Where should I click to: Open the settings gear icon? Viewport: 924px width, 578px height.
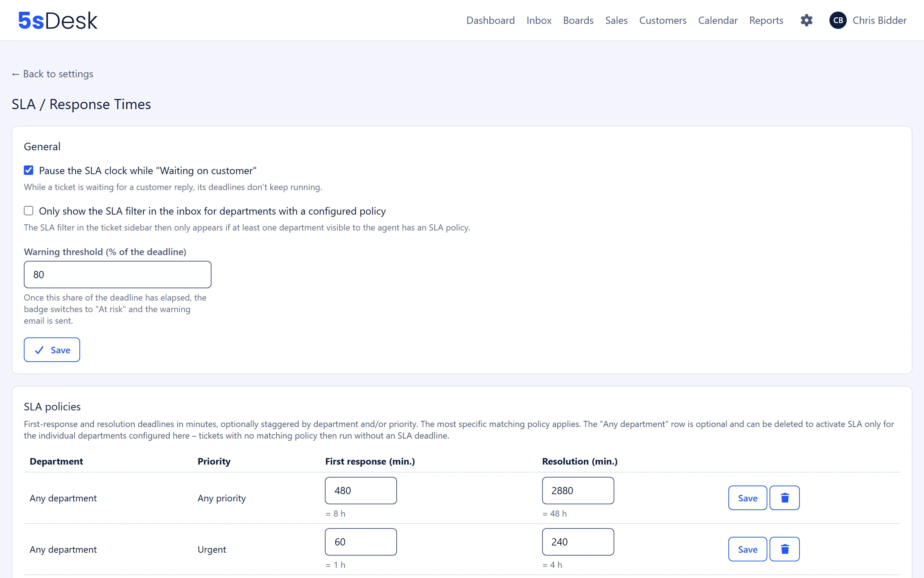point(806,20)
